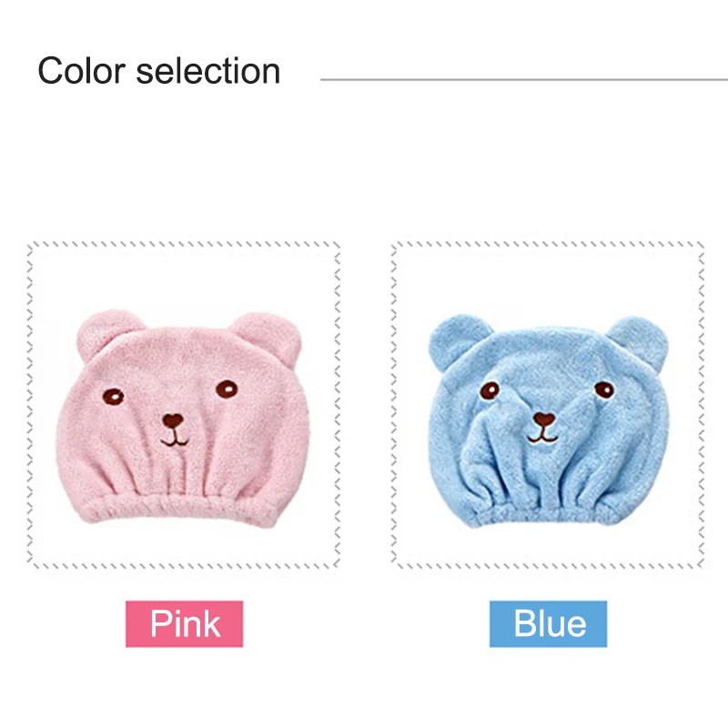Open the pink bear hair cap image
Screen dimensions: 728x728
183,418
